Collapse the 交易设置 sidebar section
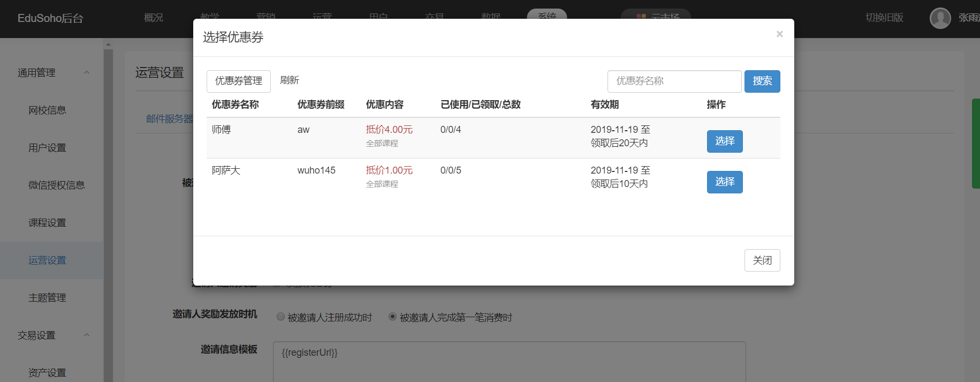 point(87,335)
